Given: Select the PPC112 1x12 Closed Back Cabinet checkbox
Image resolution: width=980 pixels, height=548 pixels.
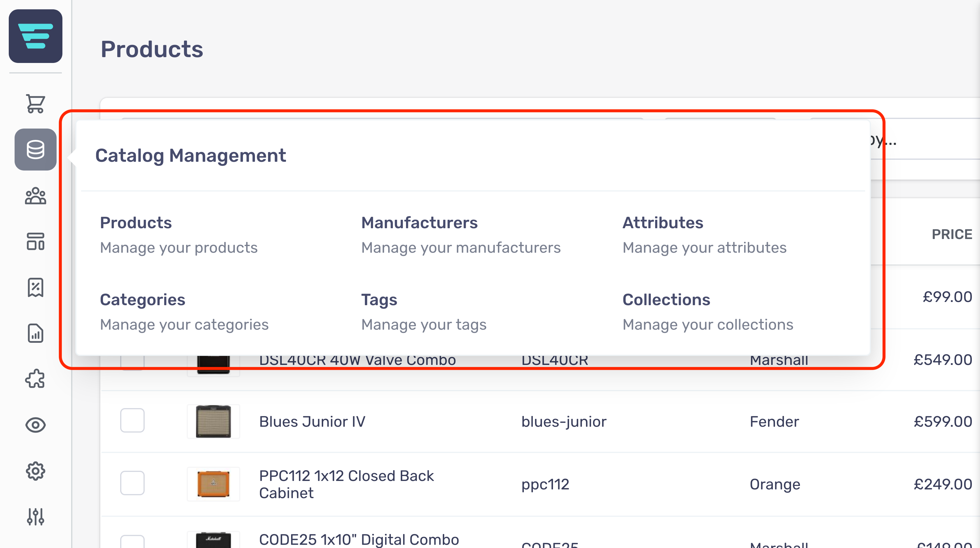Looking at the screenshot, I should (x=132, y=483).
